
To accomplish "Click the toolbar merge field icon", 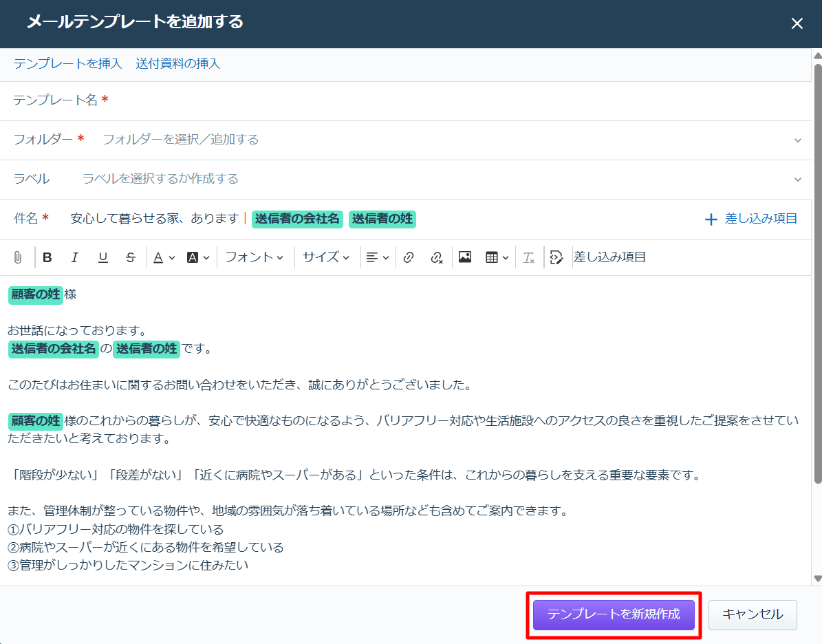I will coord(556,257).
